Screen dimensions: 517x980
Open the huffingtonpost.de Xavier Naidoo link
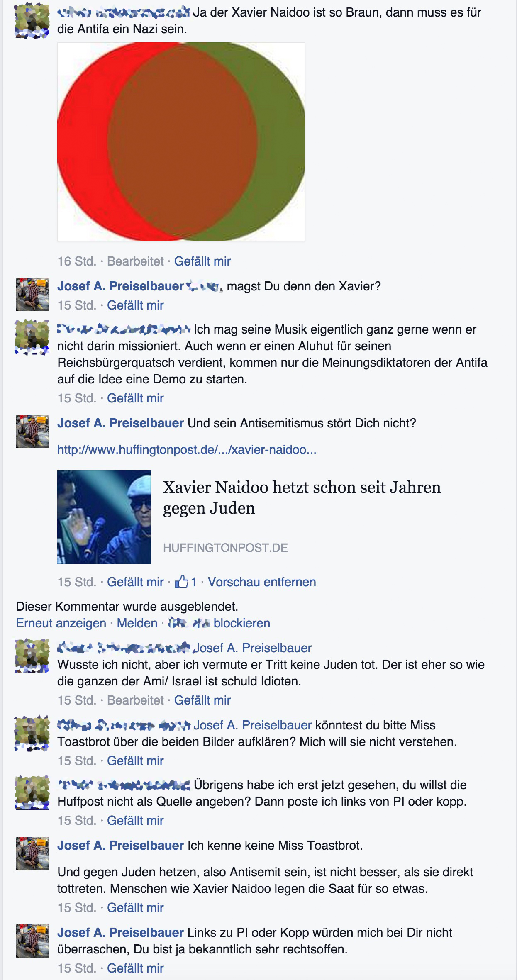(x=187, y=449)
